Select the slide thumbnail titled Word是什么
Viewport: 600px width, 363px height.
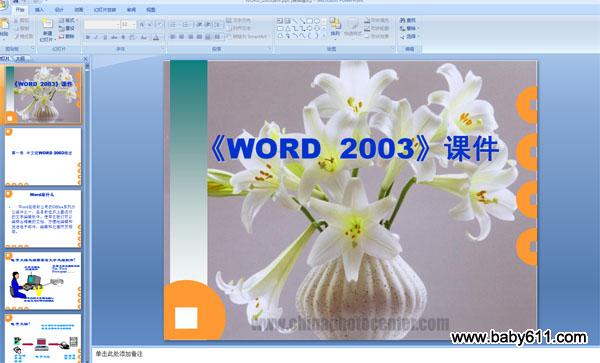point(43,219)
